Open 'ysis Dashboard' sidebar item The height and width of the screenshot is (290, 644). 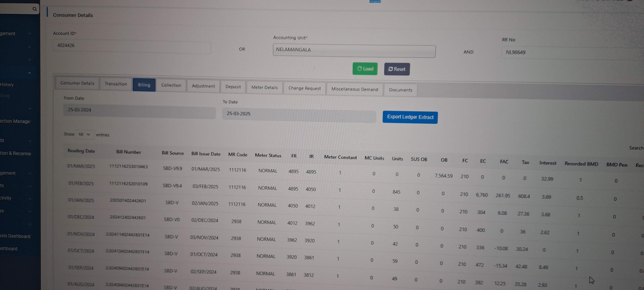[15, 236]
